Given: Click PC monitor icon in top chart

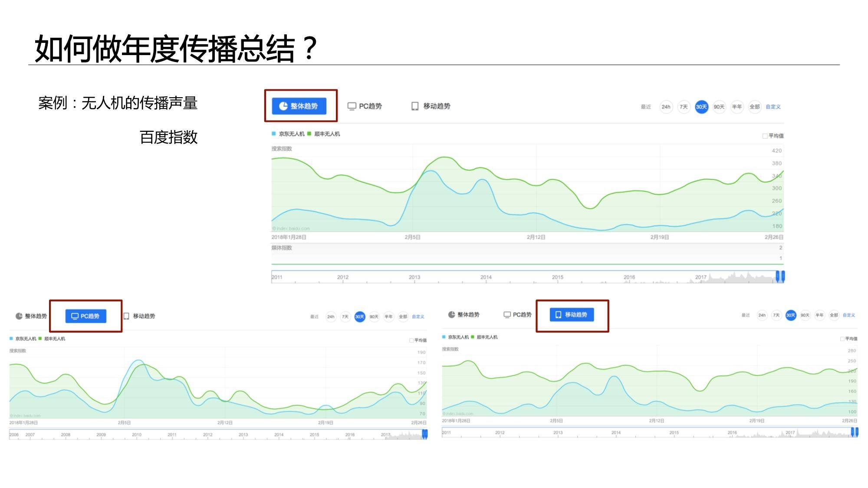Looking at the screenshot, I should (x=352, y=106).
